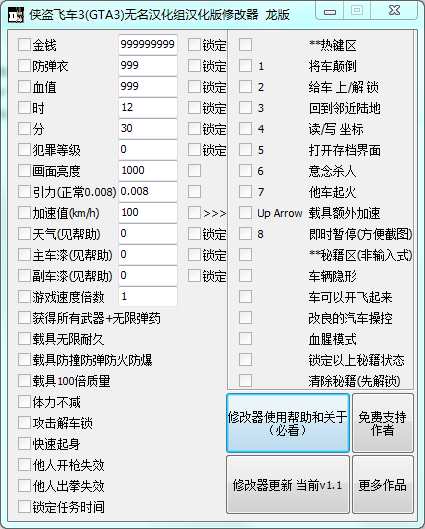Open the 更多作品 button
425x529 pixels.
[382, 485]
